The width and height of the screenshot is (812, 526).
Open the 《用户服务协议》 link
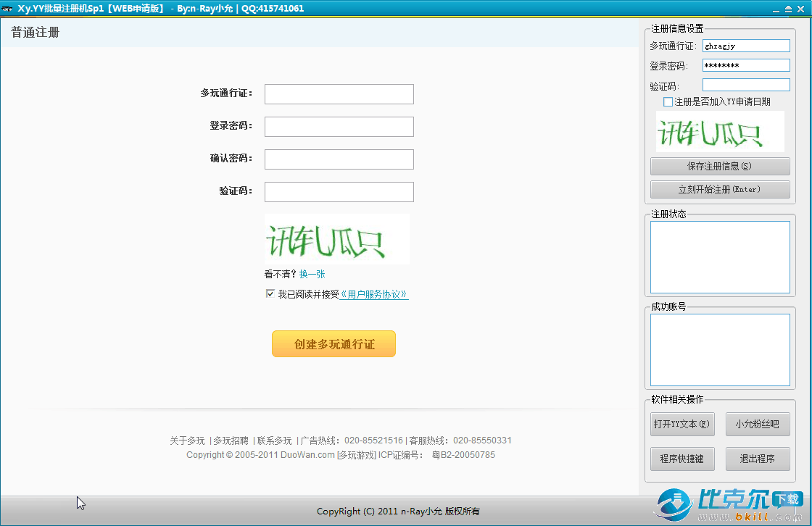coord(374,295)
